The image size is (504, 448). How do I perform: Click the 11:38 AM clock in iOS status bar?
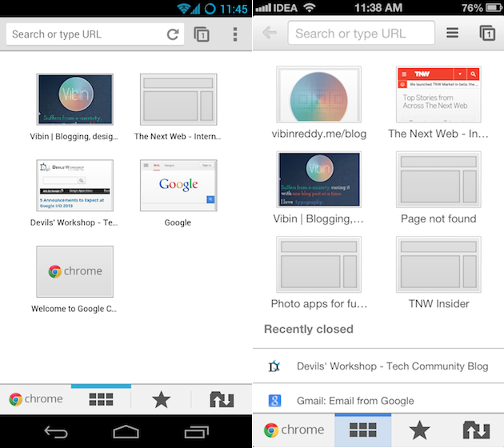coord(378,8)
